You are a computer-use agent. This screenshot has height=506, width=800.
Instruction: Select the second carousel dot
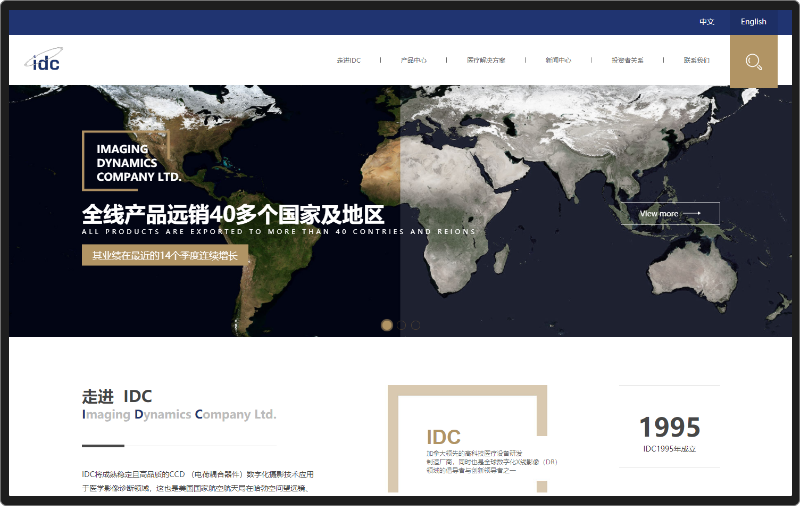click(x=402, y=325)
